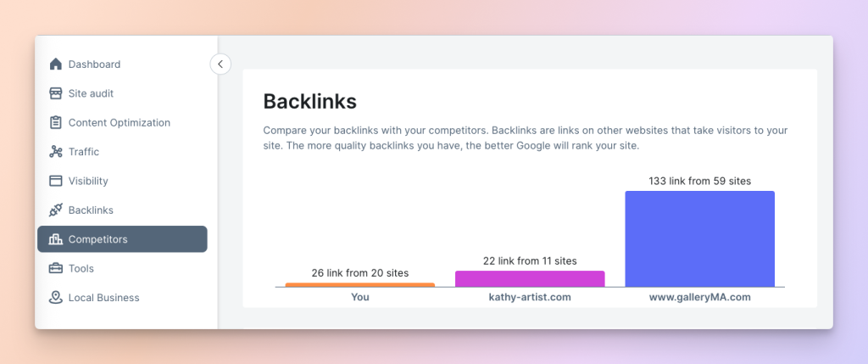Click the blue www.galleryMA.com bar

pyautogui.click(x=699, y=238)
